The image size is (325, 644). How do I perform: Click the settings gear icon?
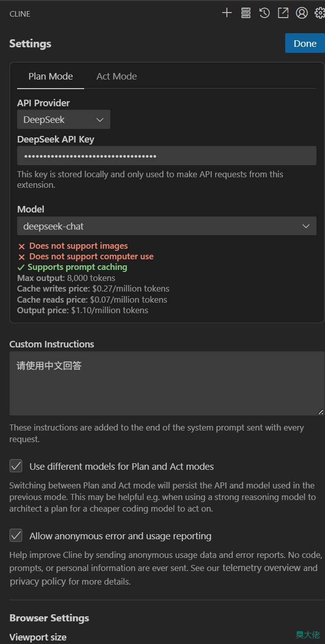click(x=319, y=13)
